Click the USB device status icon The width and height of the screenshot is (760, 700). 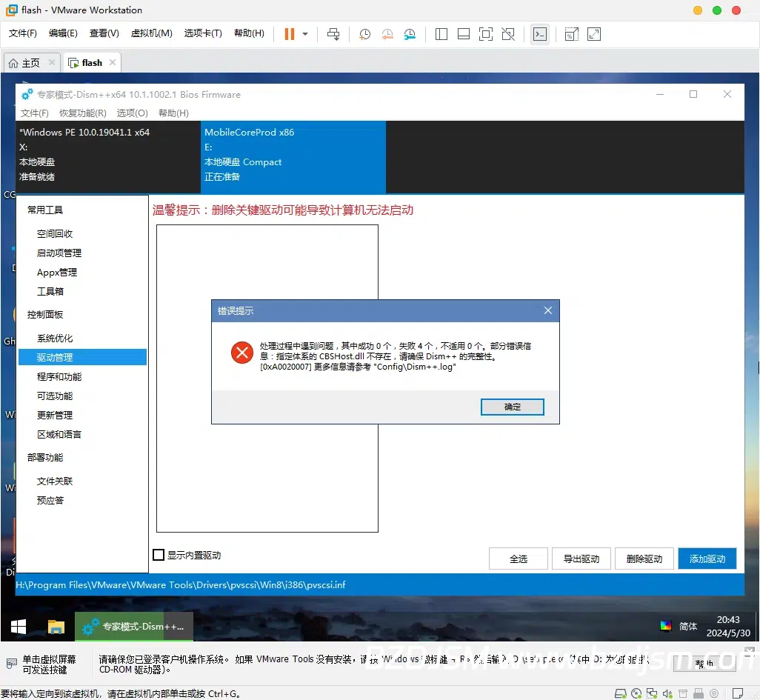[x=699, y=693]
